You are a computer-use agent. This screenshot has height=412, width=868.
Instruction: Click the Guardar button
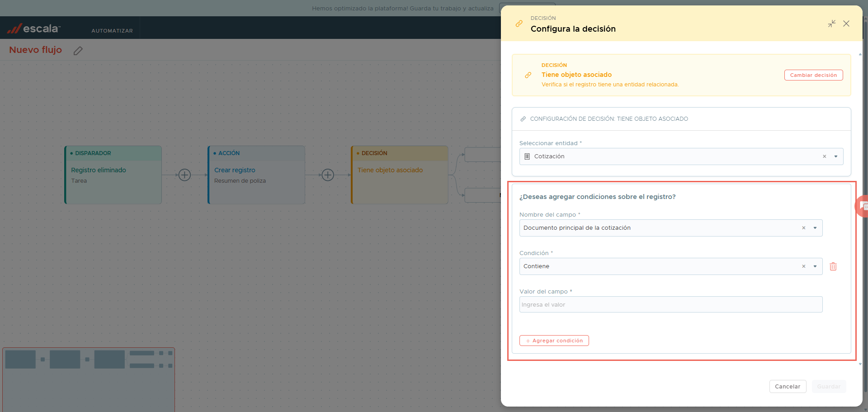(x=829, y=387)
